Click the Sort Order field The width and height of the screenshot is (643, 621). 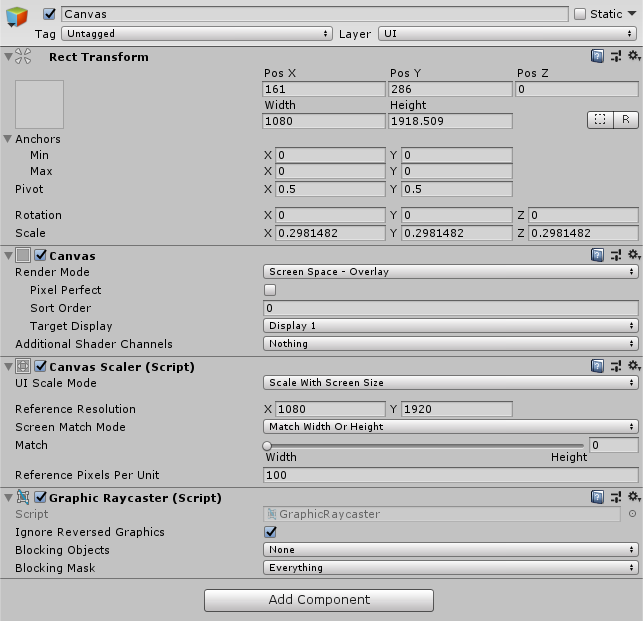tap(450, 308)
